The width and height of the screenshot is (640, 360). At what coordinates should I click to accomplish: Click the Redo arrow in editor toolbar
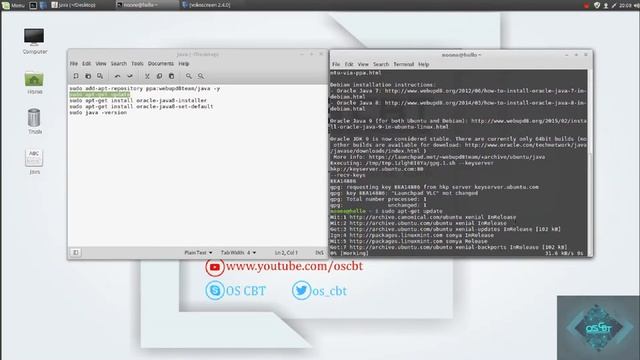tap(130, 76)
